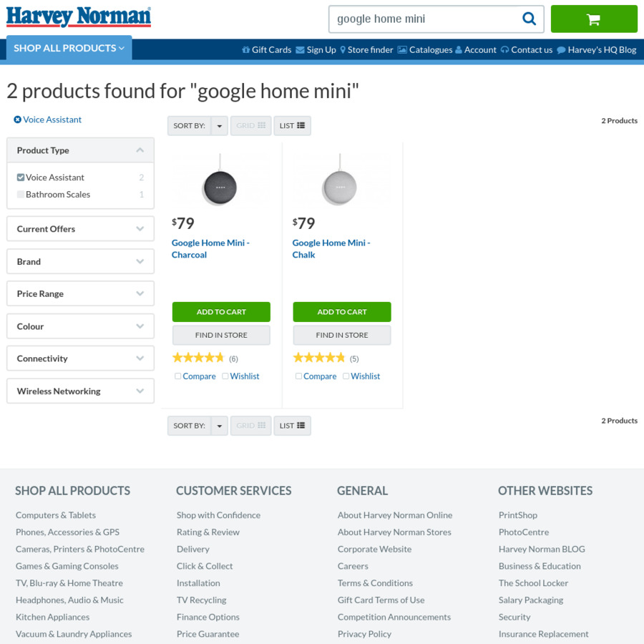
Task: Open Careers footer link
Action: coord(353,566)
